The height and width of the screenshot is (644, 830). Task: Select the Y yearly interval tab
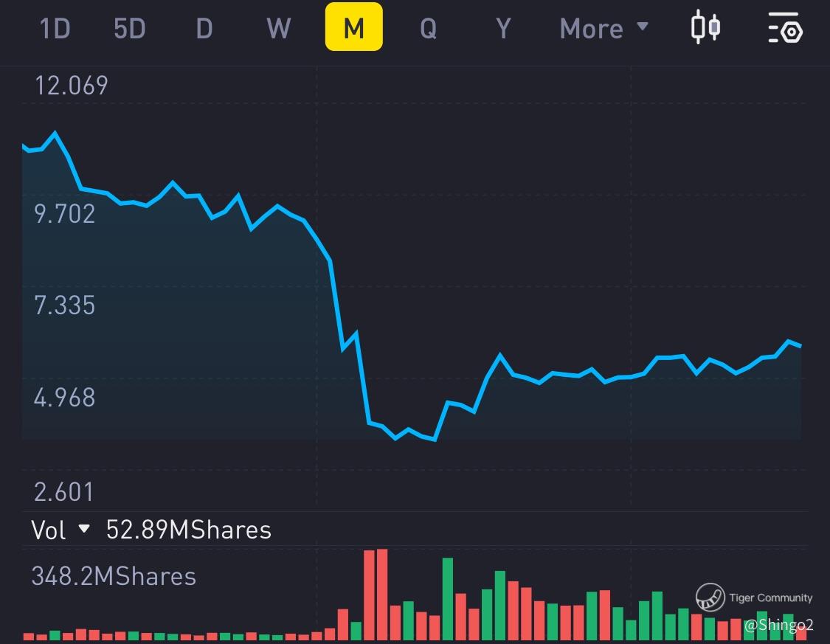pos(503,28)
